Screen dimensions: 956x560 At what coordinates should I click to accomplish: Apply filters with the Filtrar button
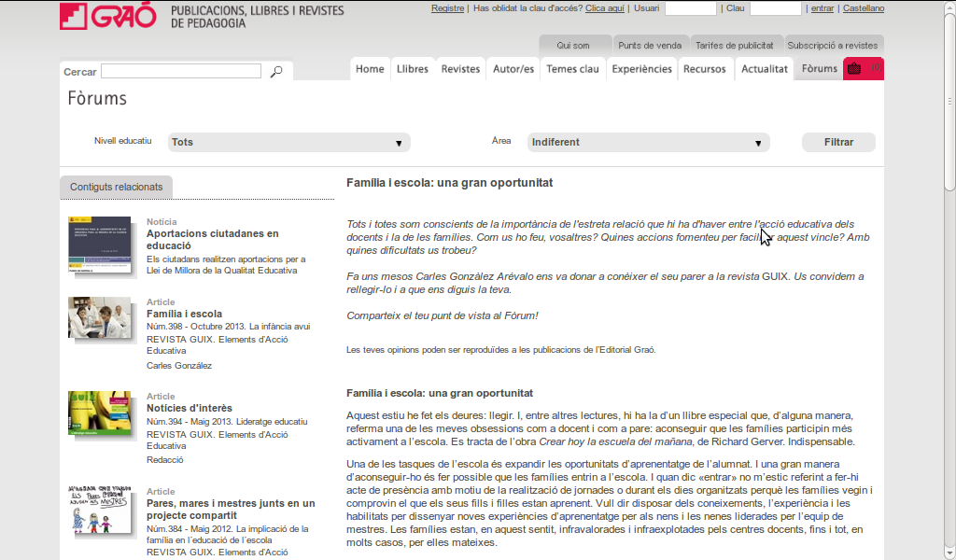pyautogui.click(x=838, y=142)
